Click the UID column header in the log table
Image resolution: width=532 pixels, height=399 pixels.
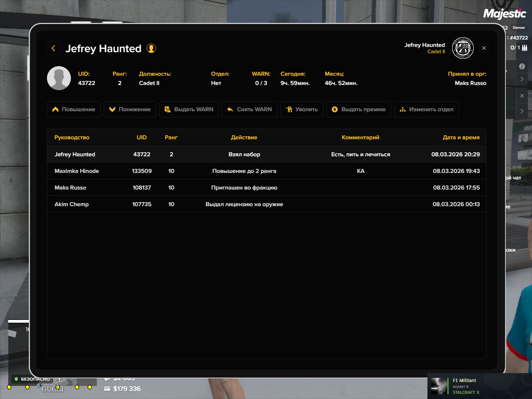[142, 137]
